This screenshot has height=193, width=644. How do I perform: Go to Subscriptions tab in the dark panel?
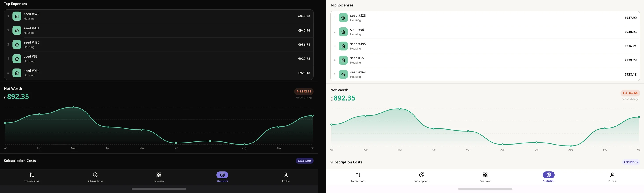click(95, 177)
